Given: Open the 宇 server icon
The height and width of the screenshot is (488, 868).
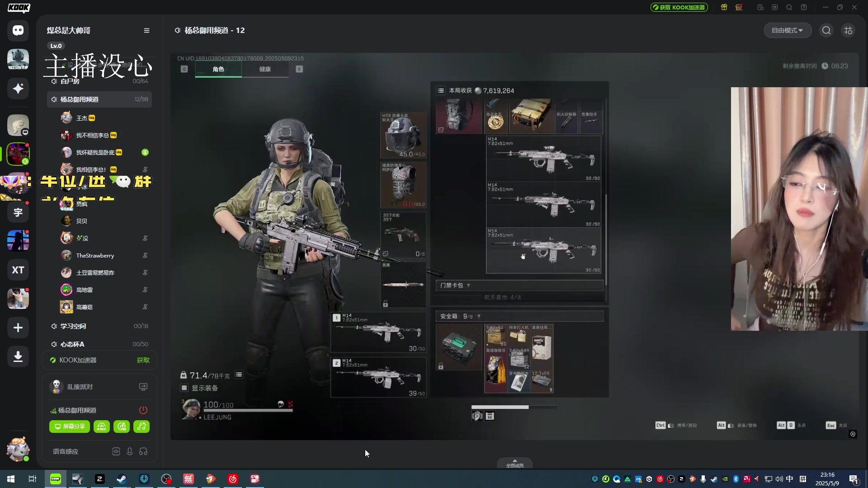Looking at the screenshot, I should pyautogui.click(x=18, y=212).
